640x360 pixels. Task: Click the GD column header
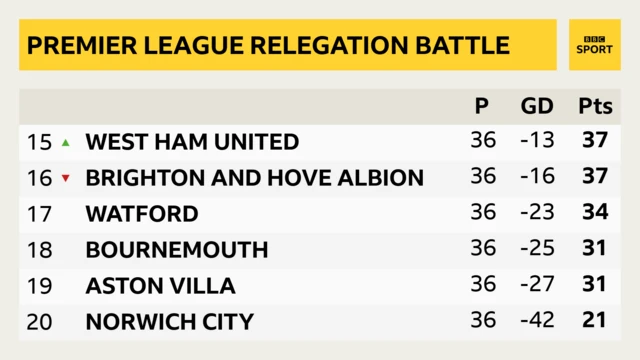click(x=537, y=106)
